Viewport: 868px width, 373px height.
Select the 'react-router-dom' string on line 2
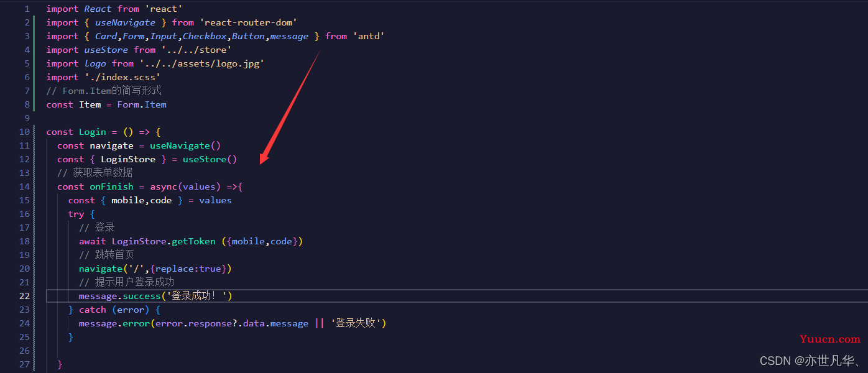[248, 22]
